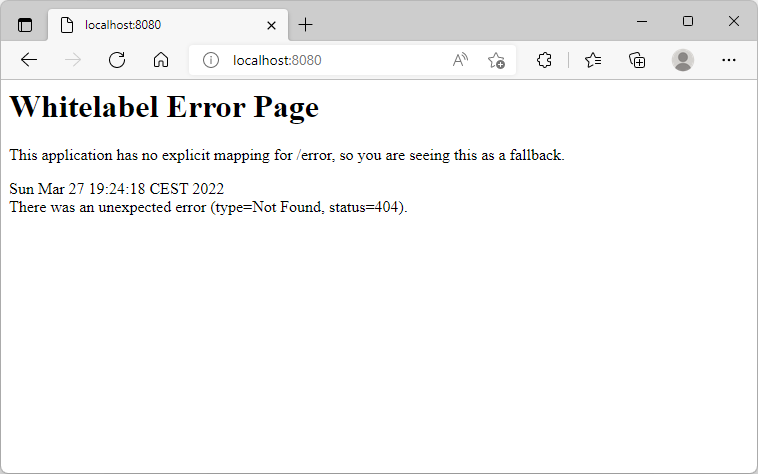View site information for localhost
758x474 pixels.
coord(211,60)
